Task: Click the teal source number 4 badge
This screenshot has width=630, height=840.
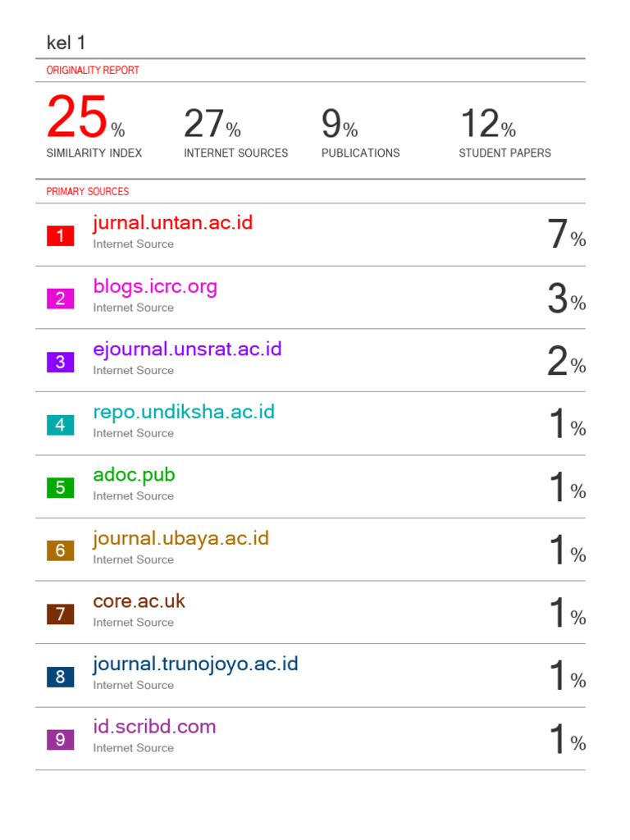Action: tap(60, 425)
